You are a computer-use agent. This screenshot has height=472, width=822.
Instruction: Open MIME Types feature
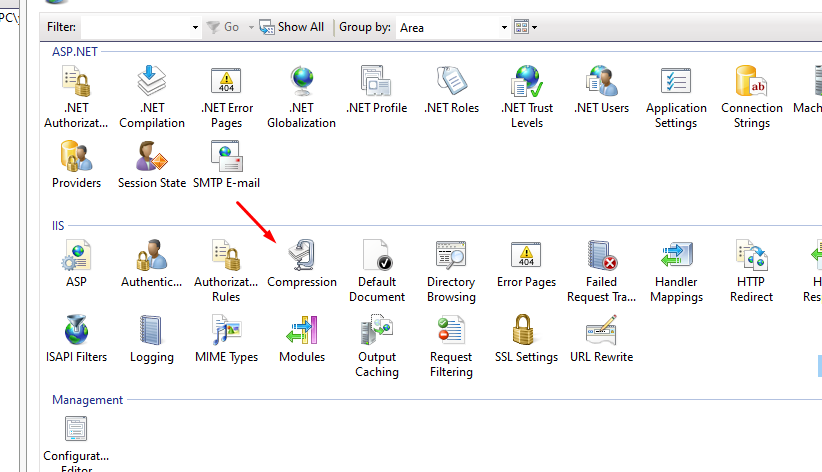[227, 331]
